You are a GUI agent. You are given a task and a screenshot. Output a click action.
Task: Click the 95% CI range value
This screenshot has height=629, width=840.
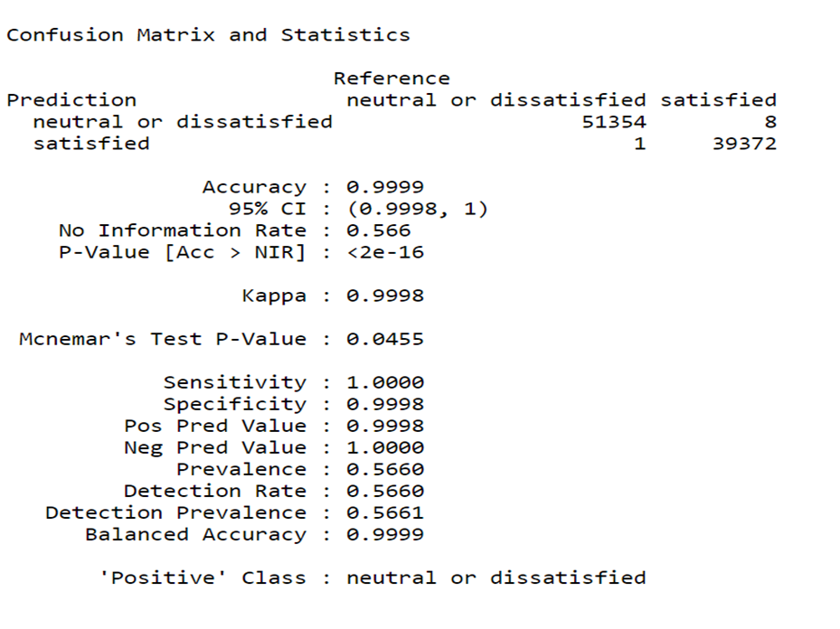(x=417, y=209)
